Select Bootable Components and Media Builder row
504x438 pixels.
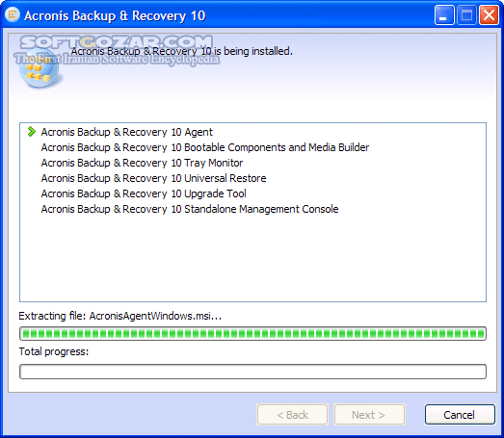point(205,147)
